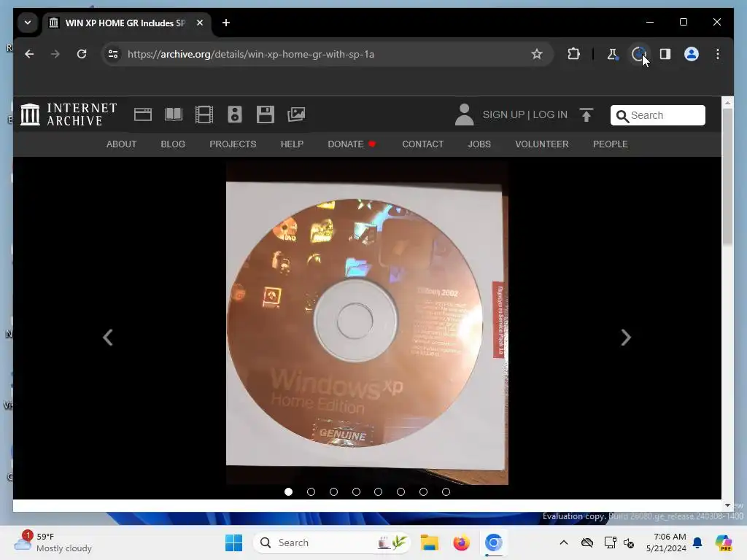Image resolution: width=747 pixels, height=560 pixels.
Task: View site information icon in address bar
Action: click(113, 54)
